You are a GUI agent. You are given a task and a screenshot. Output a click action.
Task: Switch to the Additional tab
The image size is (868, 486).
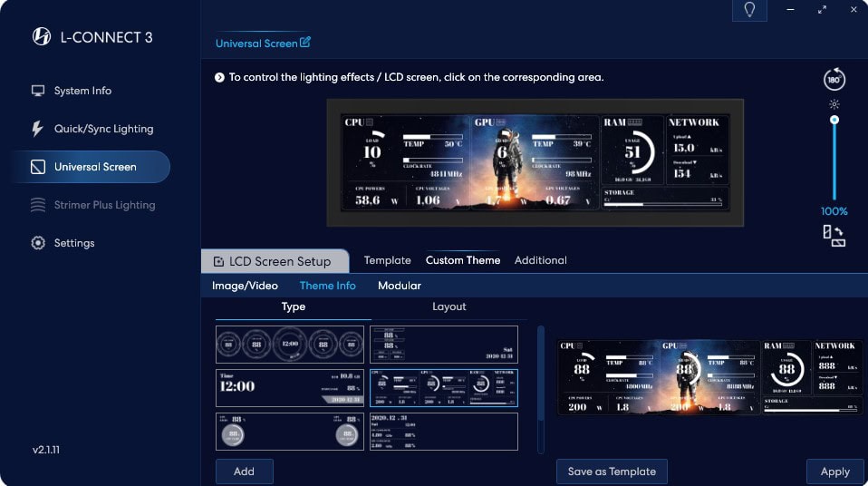[540, 260]
